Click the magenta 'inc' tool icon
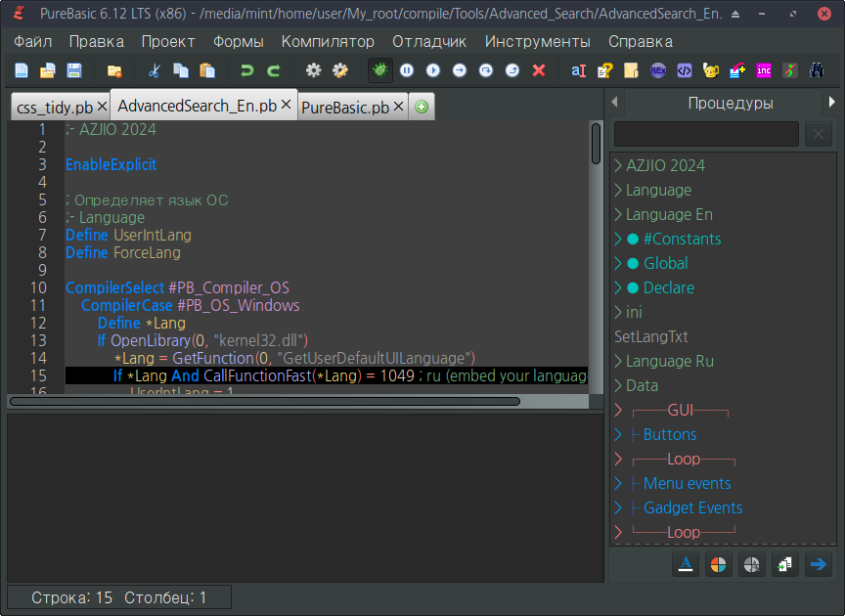 click(x=764, y=70)
